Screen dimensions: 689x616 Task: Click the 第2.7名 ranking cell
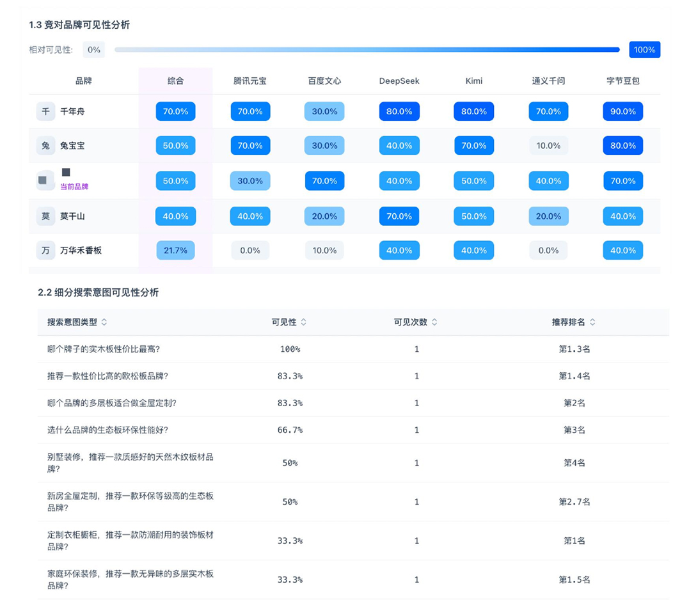(574, 501)
